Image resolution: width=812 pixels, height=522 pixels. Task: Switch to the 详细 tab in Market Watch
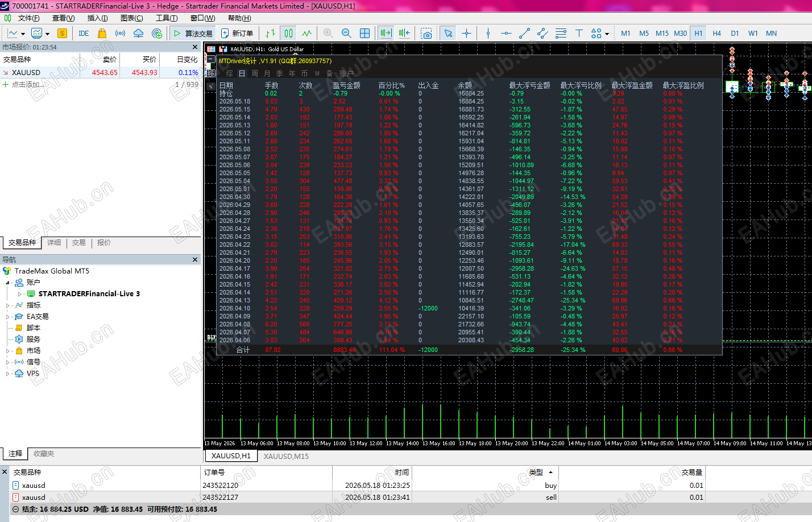[54, 243]
